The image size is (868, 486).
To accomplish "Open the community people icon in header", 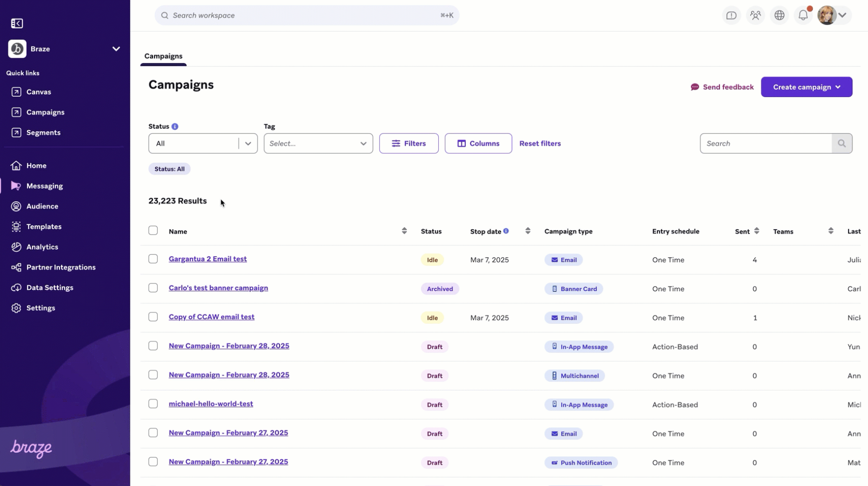I will click(x=755, y=16).
